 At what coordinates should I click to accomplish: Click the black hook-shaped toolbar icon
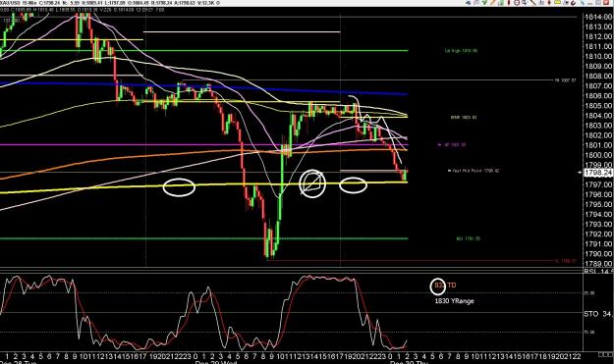coord(574,3)
